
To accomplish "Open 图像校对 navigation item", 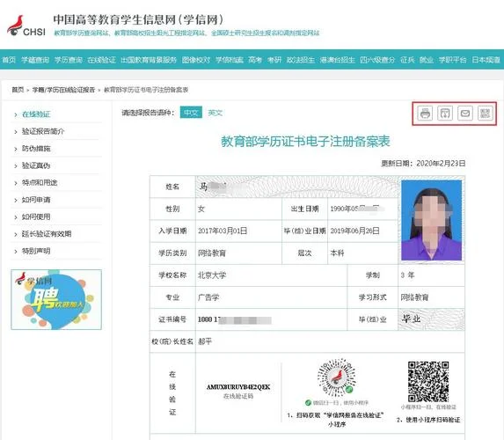I will (x=196, y=60).
